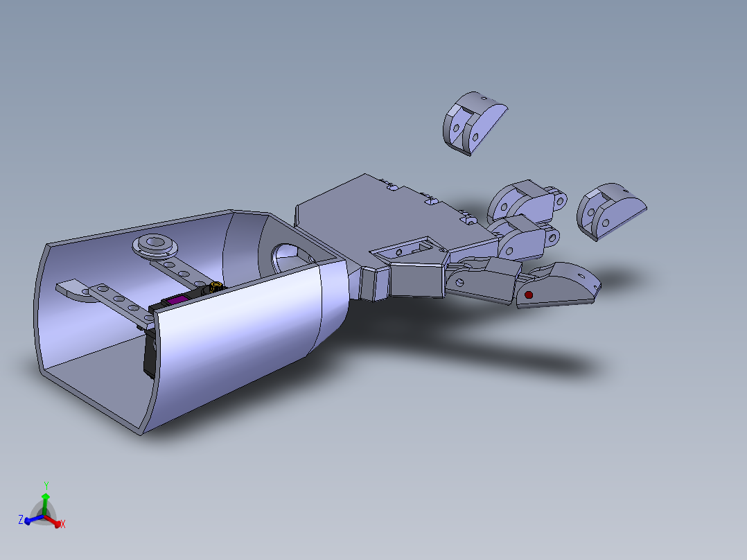Select the red dot on the fingertip
The width and height of the screenshot is (747, 560).
pyautogui.click(x=528, y=295)
